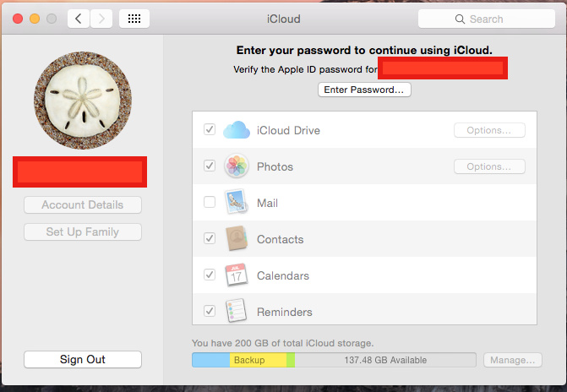Uncheck the Contacts checkbox
The width and height of the screenshot is (567, 392).
[210, 238]
